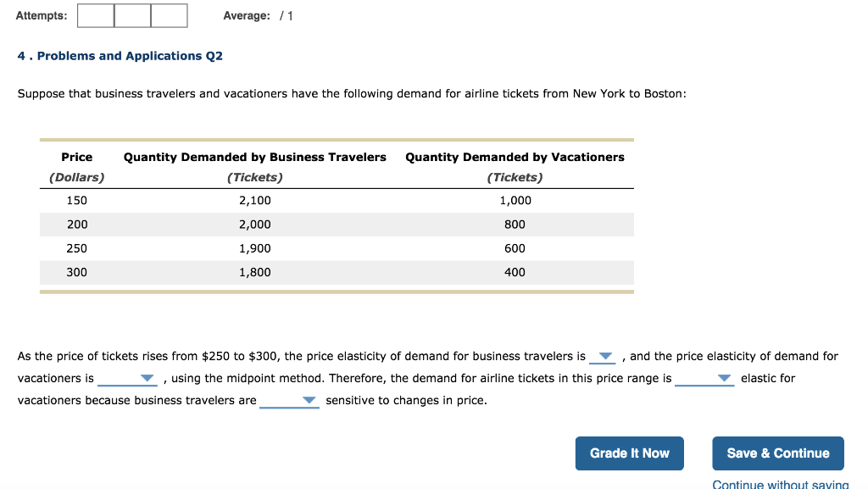The height and width of the screenshot is (489, 868).
Task: Click the 'Average: / 1' label
Action: pos(259,14)
